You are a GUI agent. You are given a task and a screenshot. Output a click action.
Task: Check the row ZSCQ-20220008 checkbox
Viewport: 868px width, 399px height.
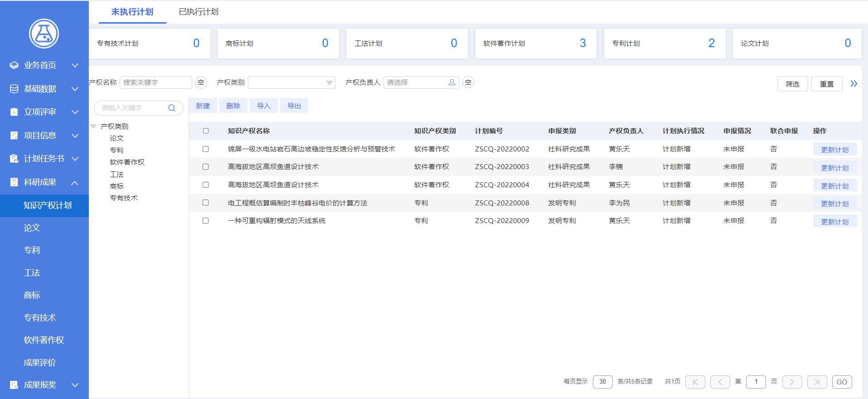point(206,203)
